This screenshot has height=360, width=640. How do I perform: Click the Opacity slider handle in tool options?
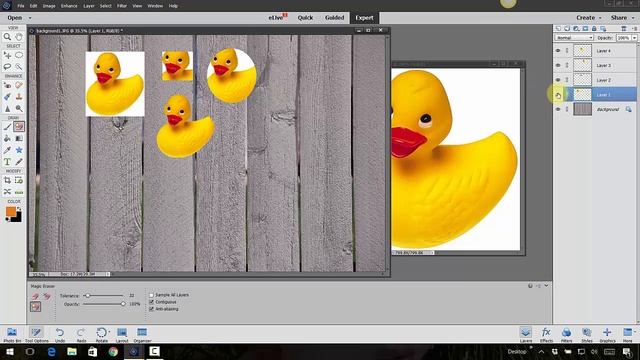click(x=123, y=304)
